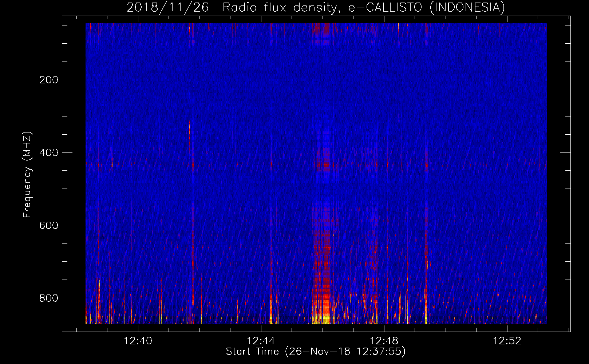Screen dimensions: 589x364
Task: Click the 600 frequency tick label
Action: click(x=48, y=225)
